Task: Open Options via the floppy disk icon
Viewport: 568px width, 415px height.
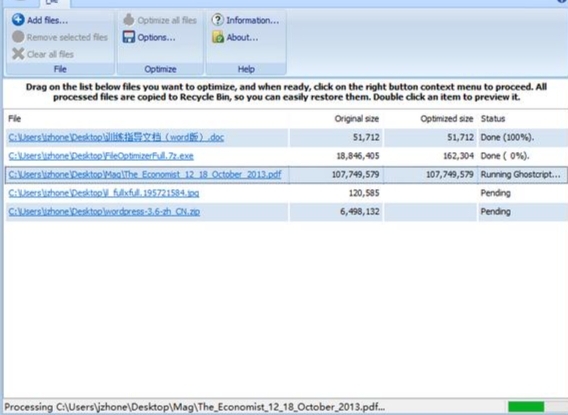Action: [x=129, y=37]
